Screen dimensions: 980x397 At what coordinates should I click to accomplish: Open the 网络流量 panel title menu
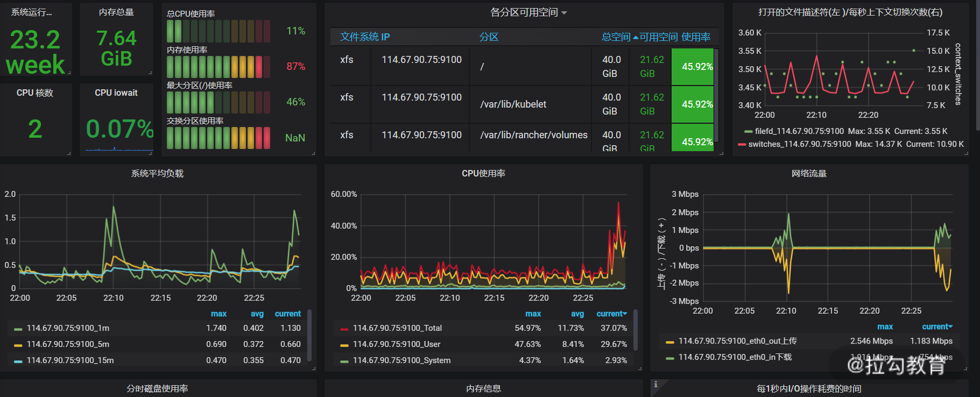coord(808,173)
